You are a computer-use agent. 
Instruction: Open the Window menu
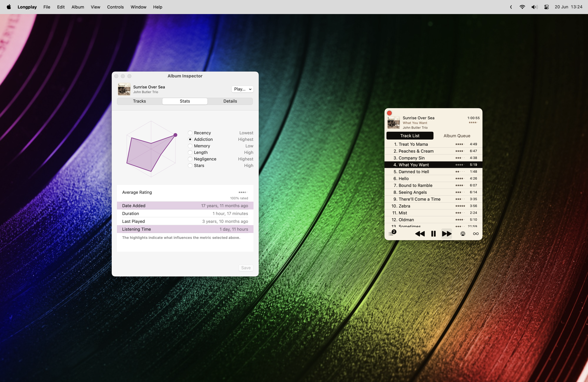(138, 7)
